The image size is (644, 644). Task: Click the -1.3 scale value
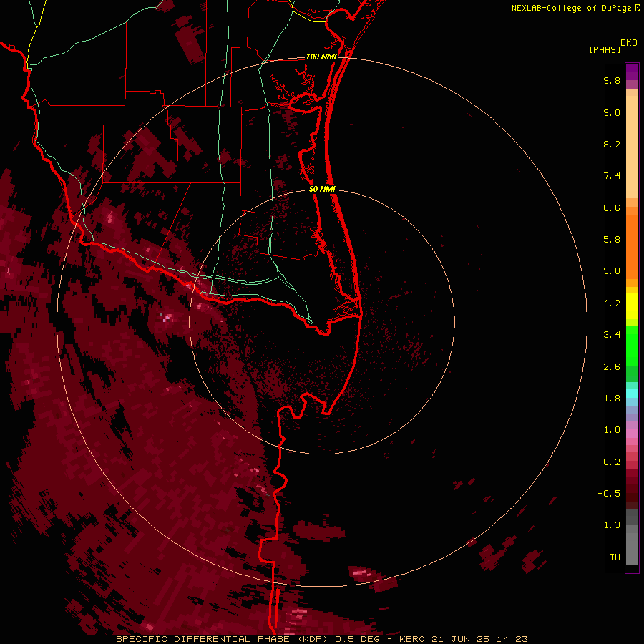609,525
